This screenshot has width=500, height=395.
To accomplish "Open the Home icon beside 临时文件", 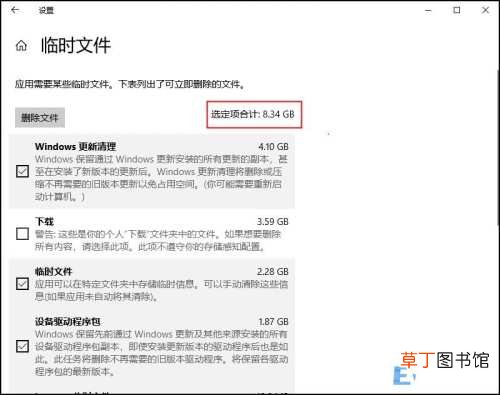I will coord(21,46).
